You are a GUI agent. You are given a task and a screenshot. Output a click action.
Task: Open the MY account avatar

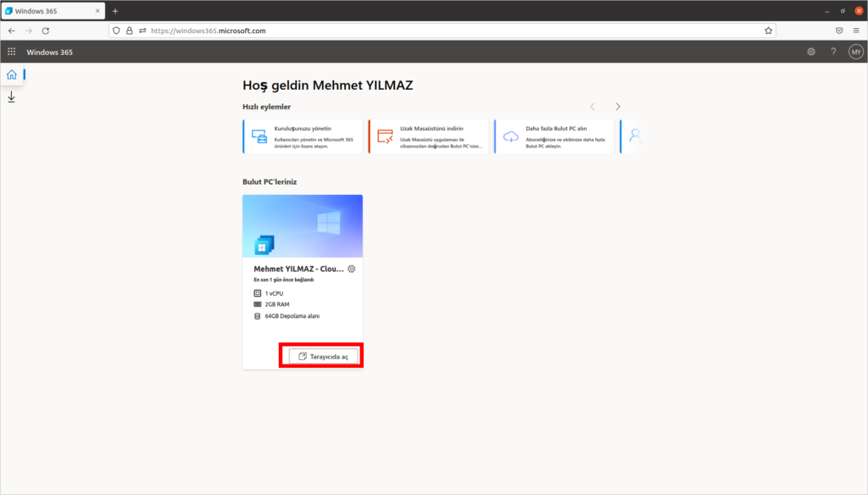click(x=856, y=52)
